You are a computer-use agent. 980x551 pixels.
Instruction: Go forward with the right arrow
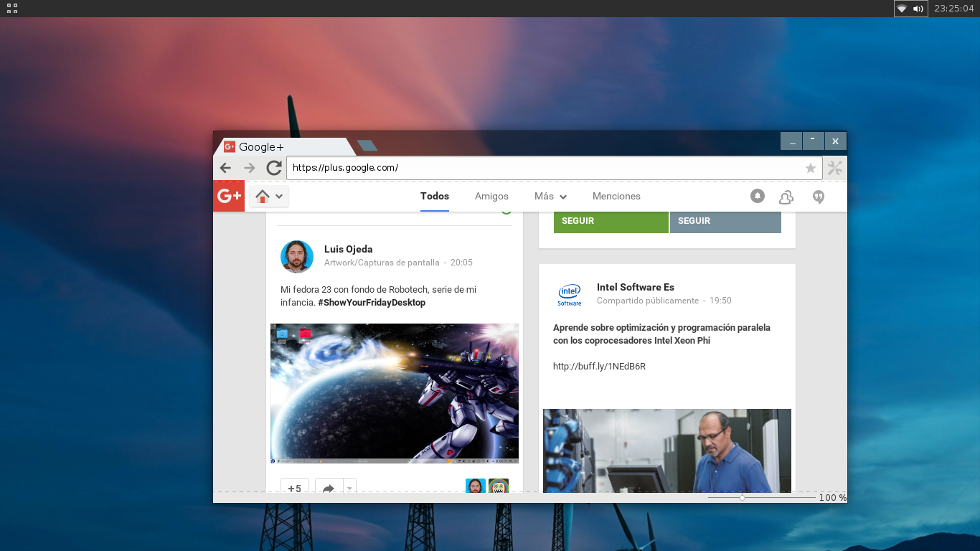249,168
